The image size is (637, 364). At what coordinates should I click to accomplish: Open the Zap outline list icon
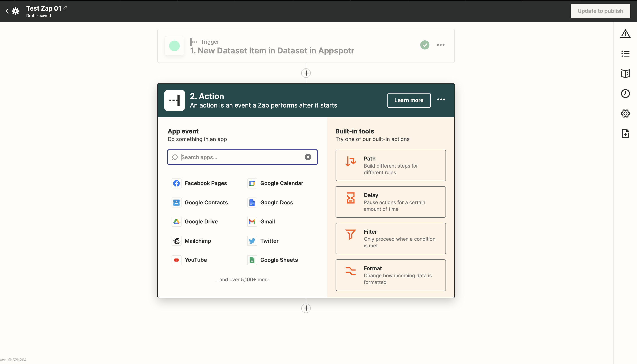coord(625,53)
